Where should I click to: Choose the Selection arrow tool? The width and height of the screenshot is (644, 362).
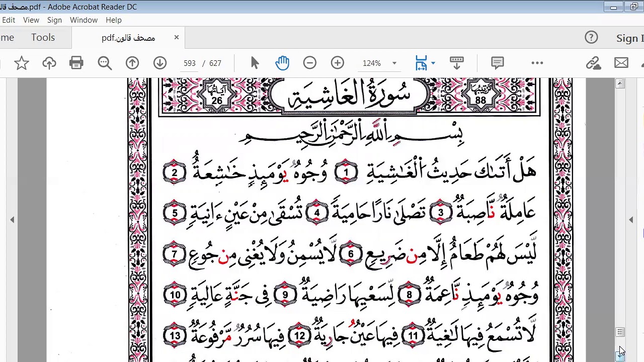pyautogui.click(x=255, y=63)
